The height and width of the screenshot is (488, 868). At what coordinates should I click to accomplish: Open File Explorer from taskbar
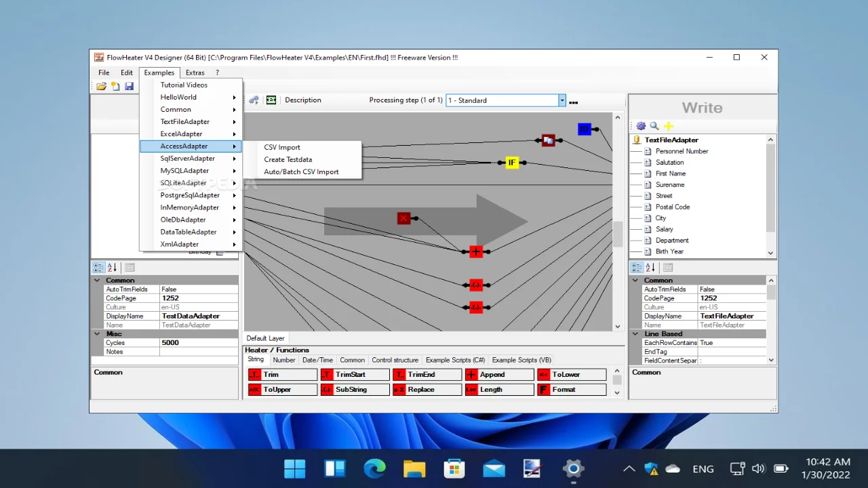414,468
